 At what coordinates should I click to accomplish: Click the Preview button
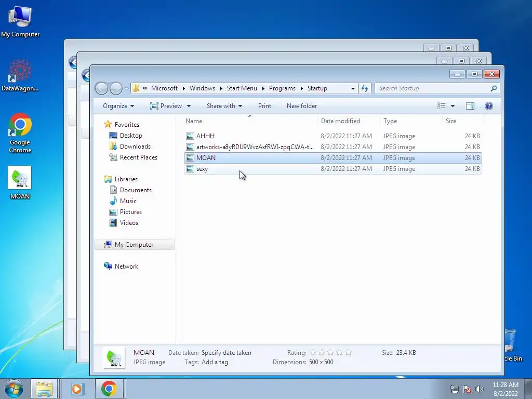(166, 106)
